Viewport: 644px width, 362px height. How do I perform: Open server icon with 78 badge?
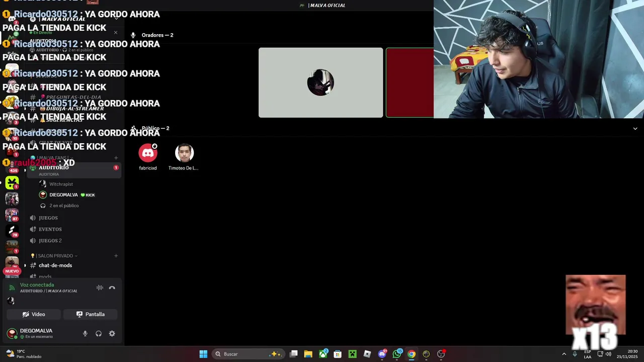tap(12, 231)
